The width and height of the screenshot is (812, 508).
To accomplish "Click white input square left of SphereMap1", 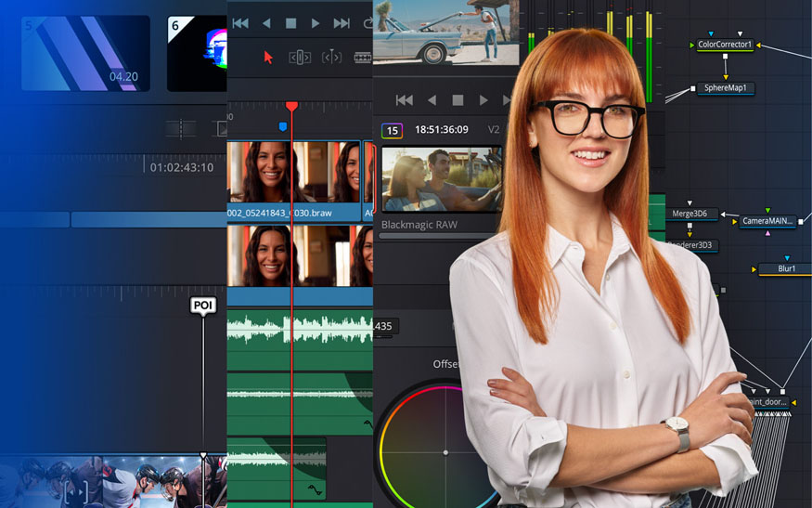I will 693,88.
